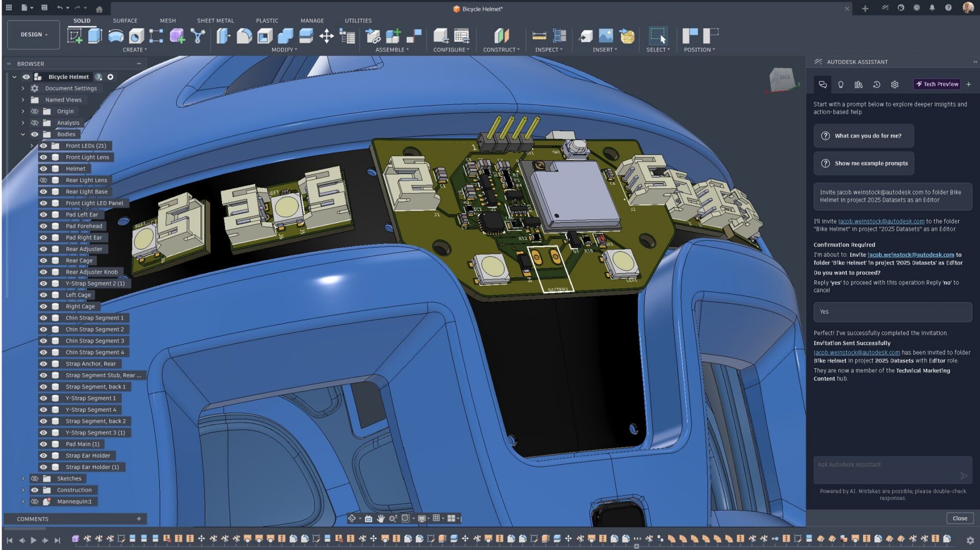The image size is (980, 550).
Task: Play the design timeline
Action: coord(34,540)
